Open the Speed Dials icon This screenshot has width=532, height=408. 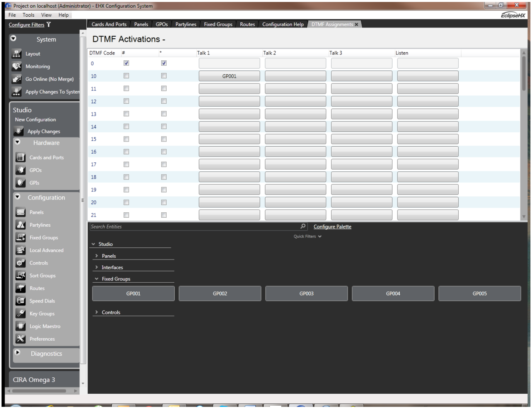point(20,301)
